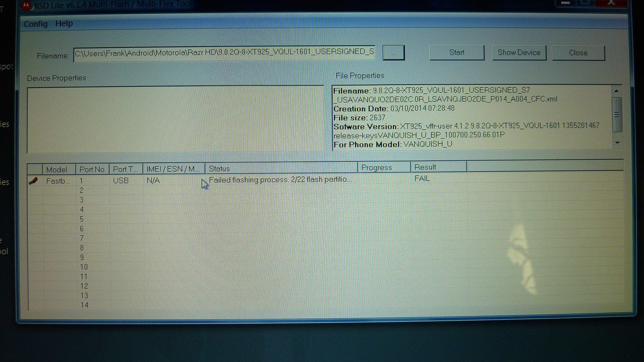Select port number 10 row

tap(84, 267)
